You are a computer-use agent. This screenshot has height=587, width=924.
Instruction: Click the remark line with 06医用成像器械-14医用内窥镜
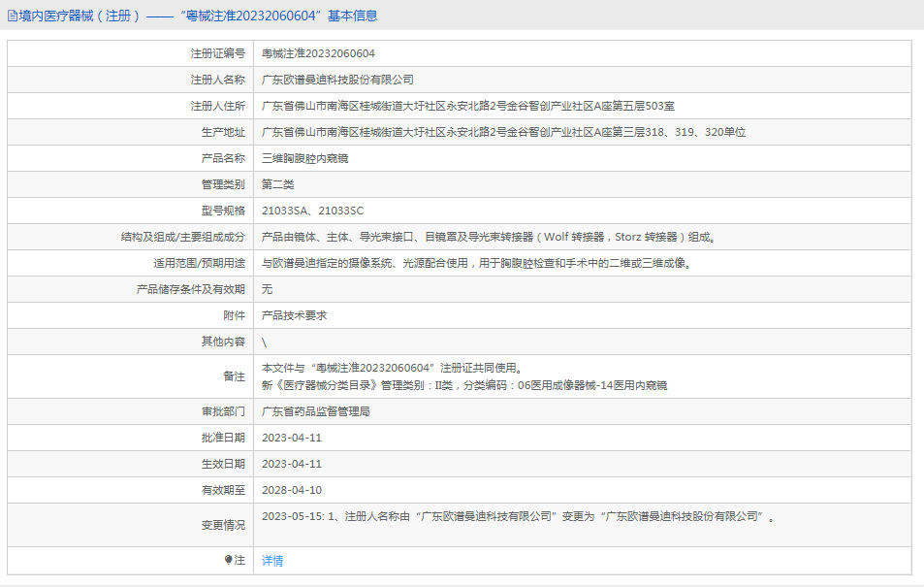pos(464,385)
